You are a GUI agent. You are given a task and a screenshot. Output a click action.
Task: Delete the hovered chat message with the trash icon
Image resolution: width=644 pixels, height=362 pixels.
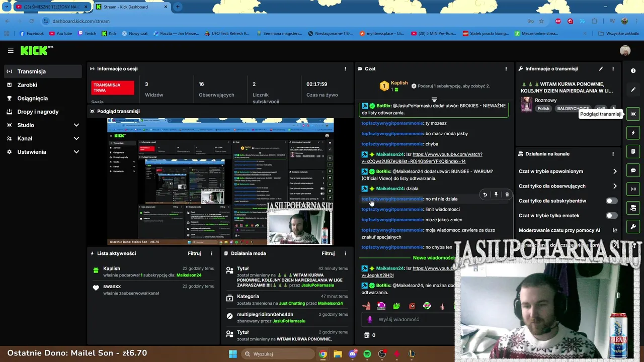[507, 195]
